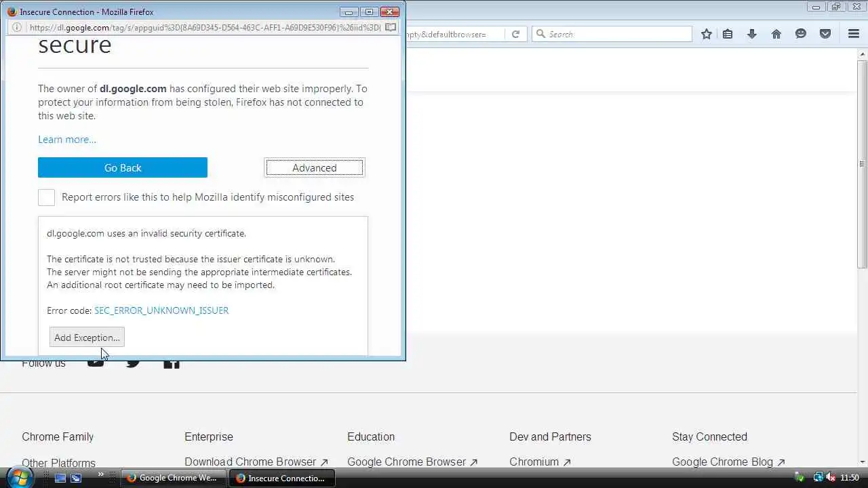Click the Advanced button
868x488 pixels.
315,167
